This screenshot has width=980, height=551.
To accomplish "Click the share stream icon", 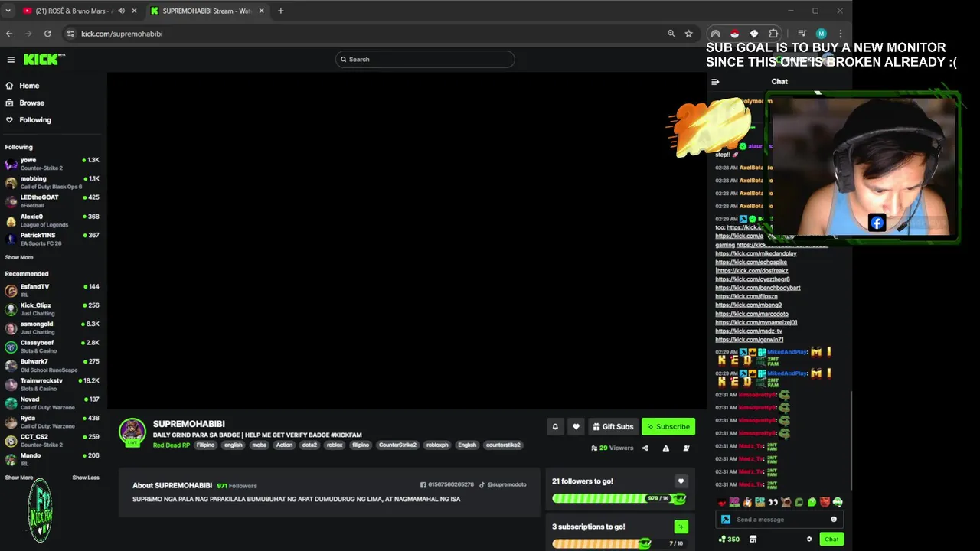I will (645, 448).
